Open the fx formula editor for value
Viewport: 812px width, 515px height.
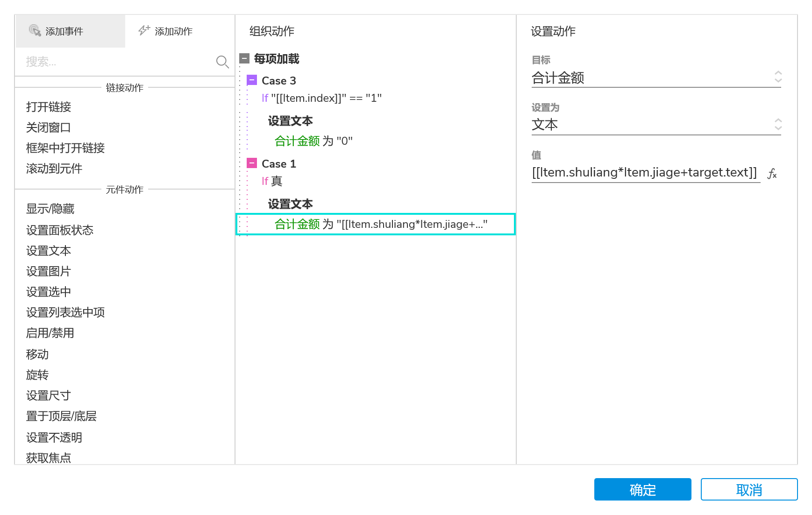point(772,174)
